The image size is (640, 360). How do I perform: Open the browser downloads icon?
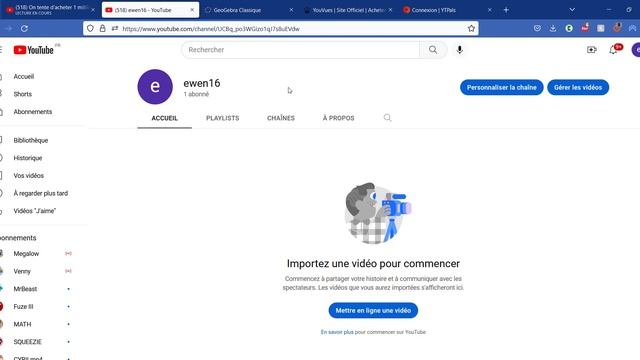pos(553,29)
